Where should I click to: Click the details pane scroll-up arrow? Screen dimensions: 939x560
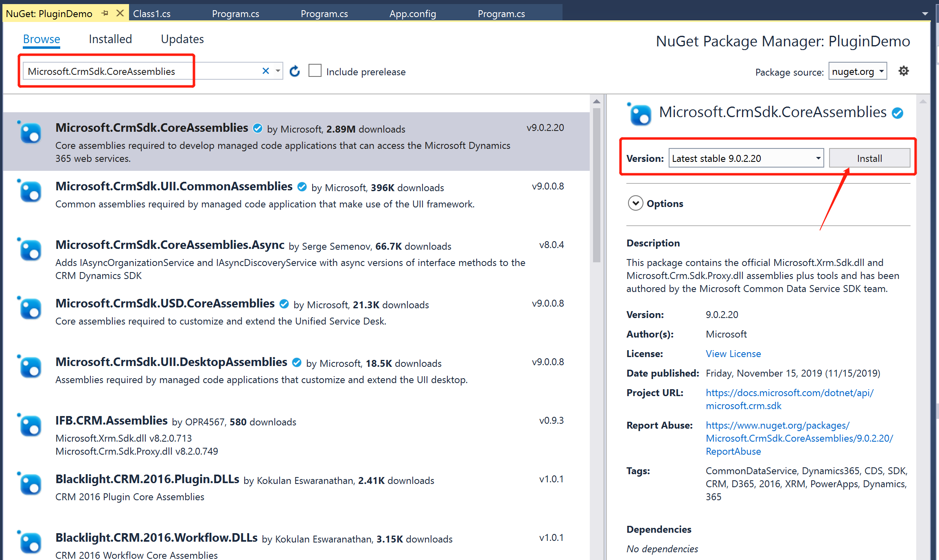click(x=923, y=101)
